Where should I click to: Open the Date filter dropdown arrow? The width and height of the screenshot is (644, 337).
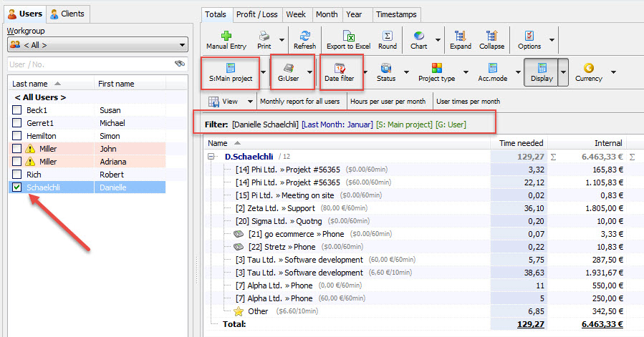coord(364,72)
